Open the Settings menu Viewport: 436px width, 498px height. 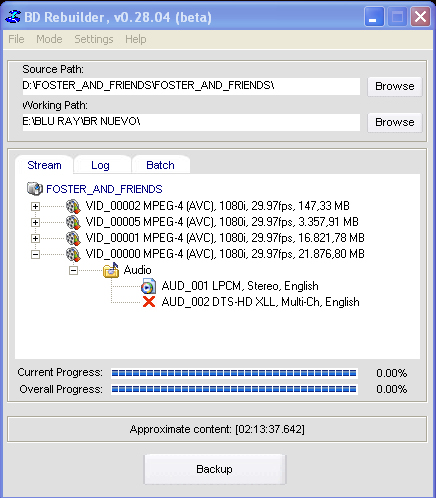click(x=94, y=39)
